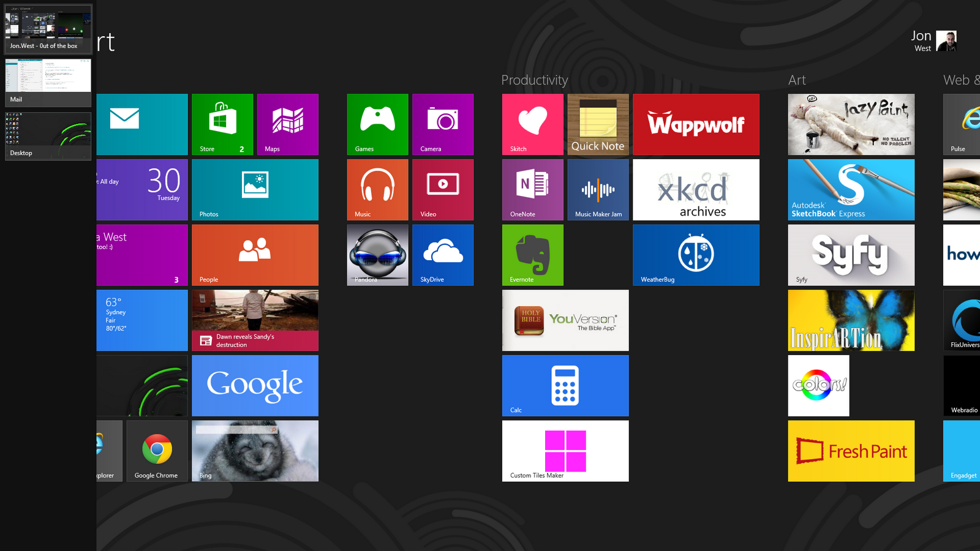980x551 pixels.
Task: Click the Productivity group heading
Action: pos(535,80)
